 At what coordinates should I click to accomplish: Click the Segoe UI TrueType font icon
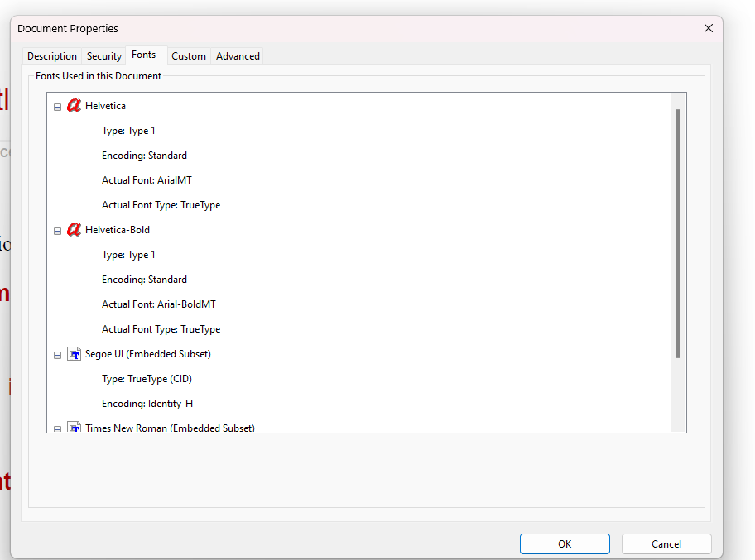[74, 354]
